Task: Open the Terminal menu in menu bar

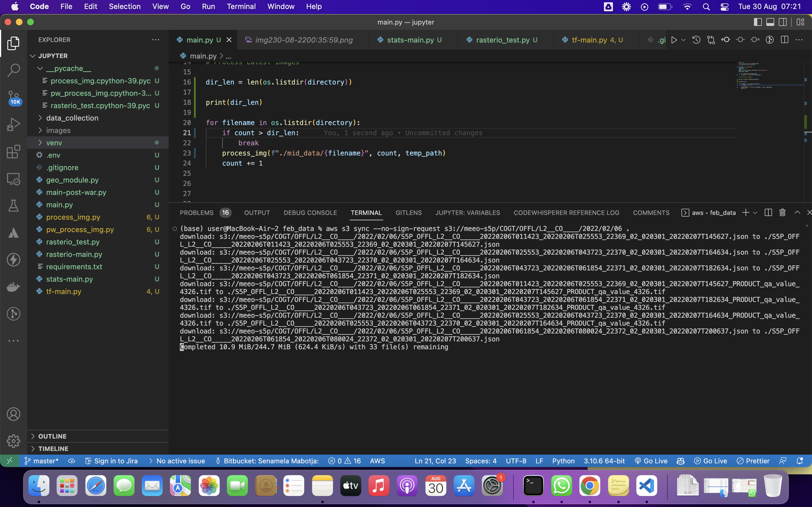Action: click(241, 6)
